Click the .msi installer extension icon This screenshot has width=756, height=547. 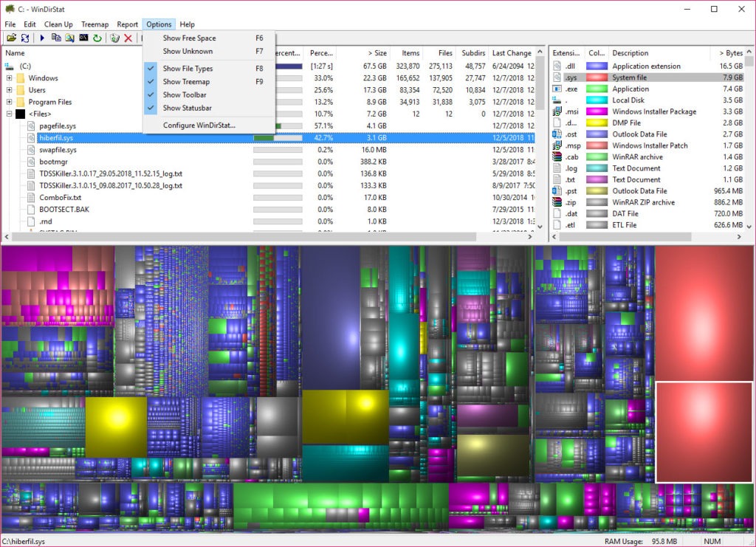557,111
